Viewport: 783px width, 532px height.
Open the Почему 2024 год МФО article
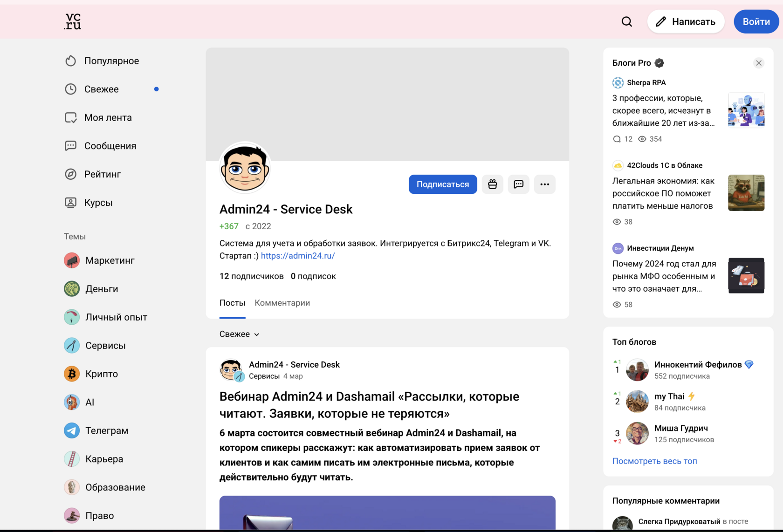click(664, 276)
